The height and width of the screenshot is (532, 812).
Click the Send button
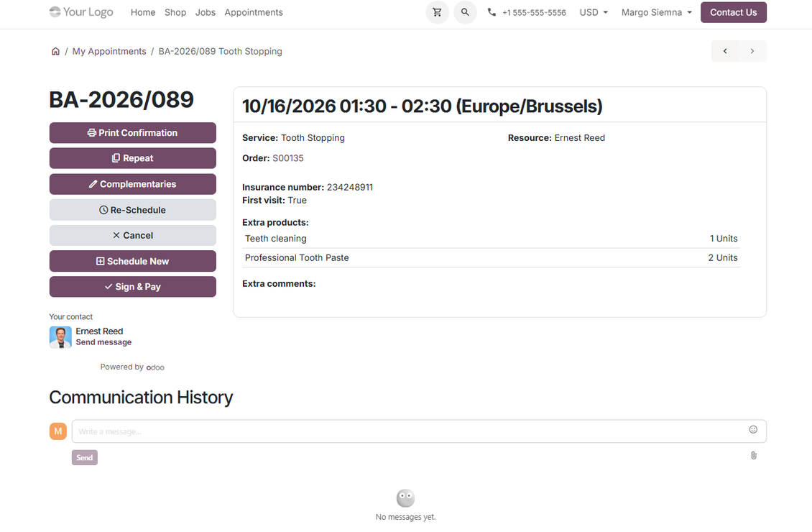pos(84,457)
